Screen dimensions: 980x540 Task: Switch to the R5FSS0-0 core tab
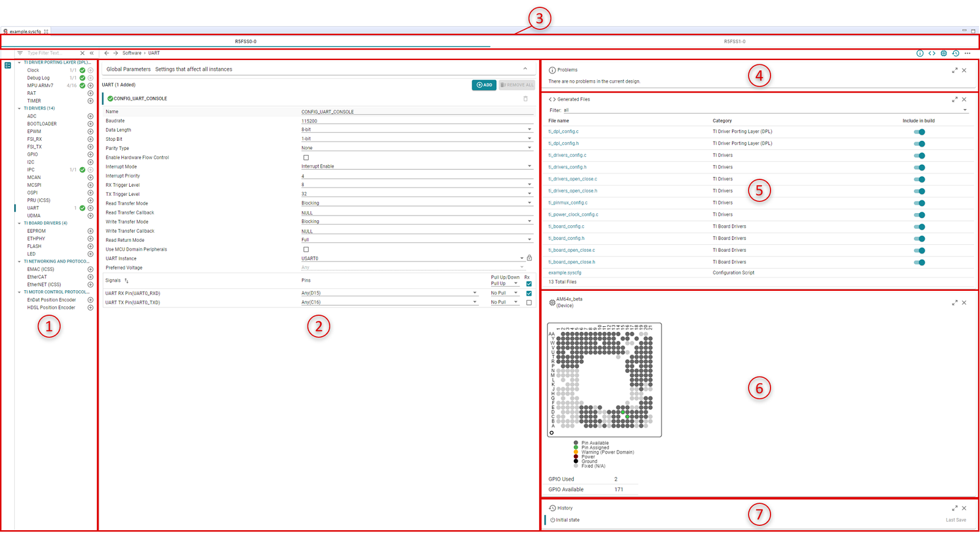coord(246,42)
